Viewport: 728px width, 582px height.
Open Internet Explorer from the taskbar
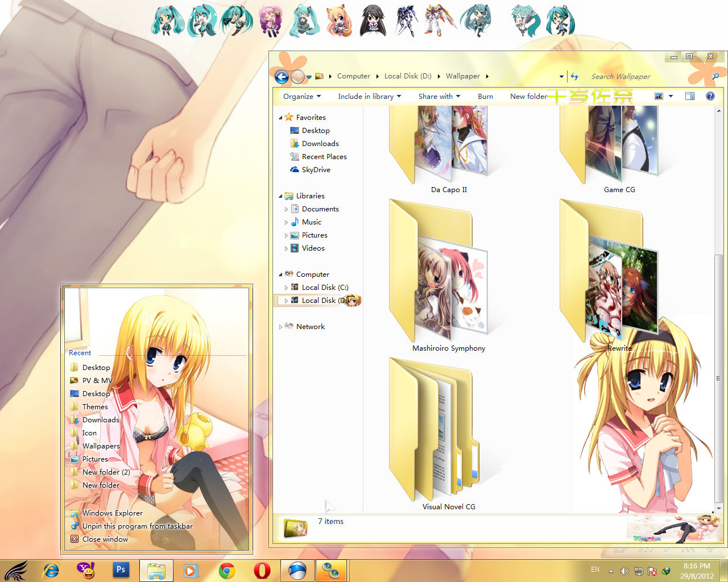51,570
